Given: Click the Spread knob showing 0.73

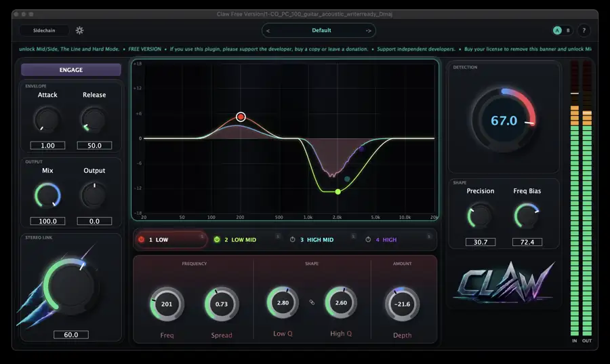Looking at the screenshot, I should [x=222, y=304].
